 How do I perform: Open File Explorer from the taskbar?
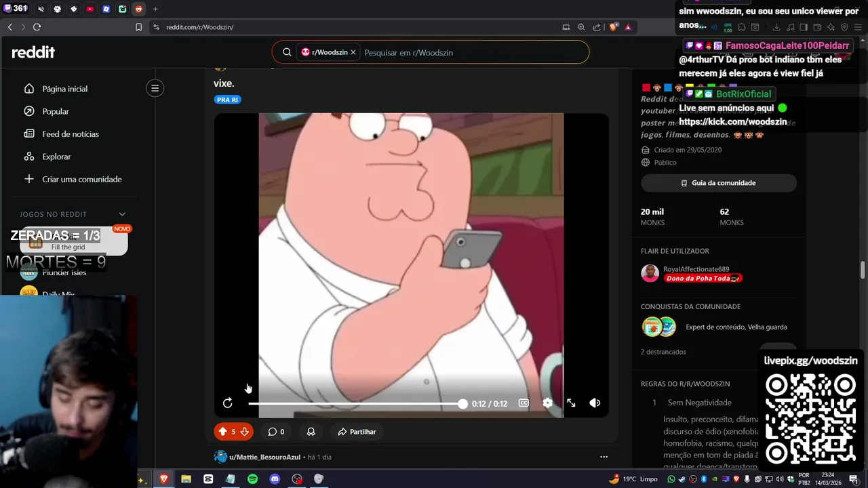pos(186,479)
